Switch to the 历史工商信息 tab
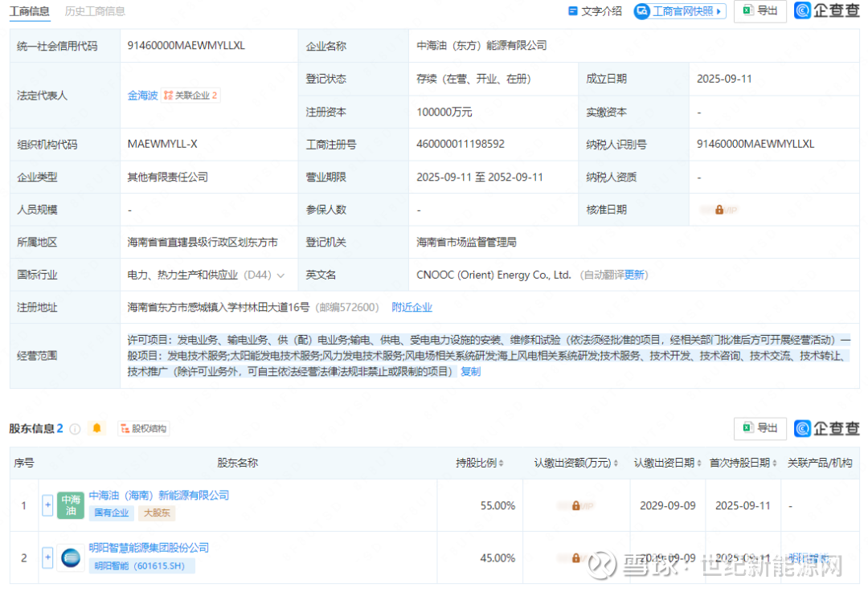868x592 pixels. point(95,11)
